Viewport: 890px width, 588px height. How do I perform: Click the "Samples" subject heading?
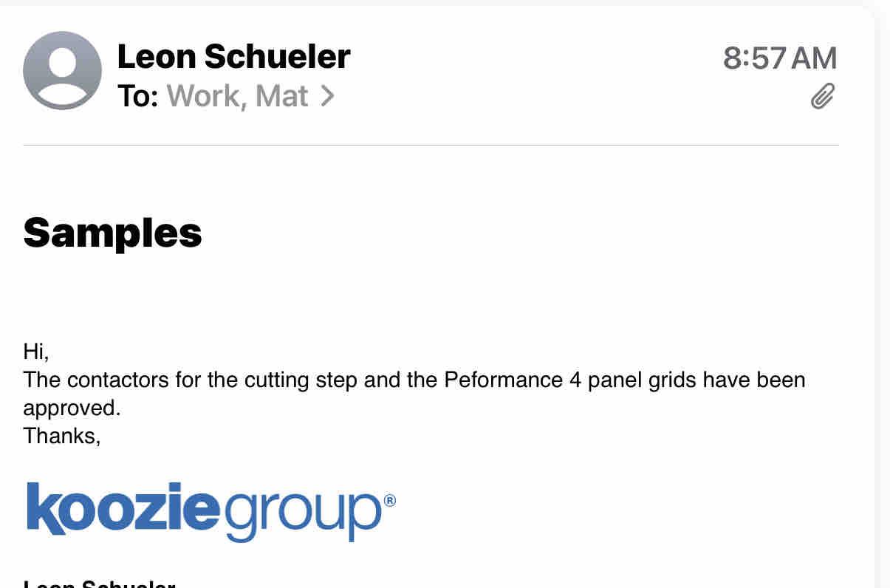112,232
